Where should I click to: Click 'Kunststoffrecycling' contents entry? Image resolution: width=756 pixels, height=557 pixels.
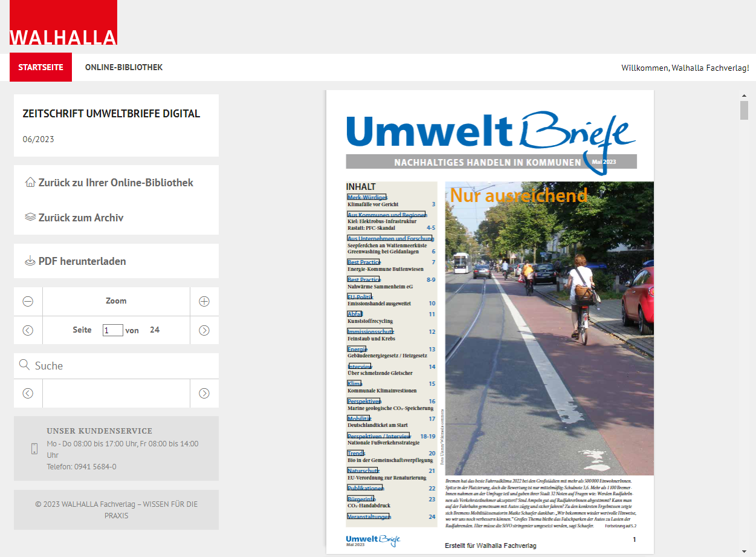370,321
